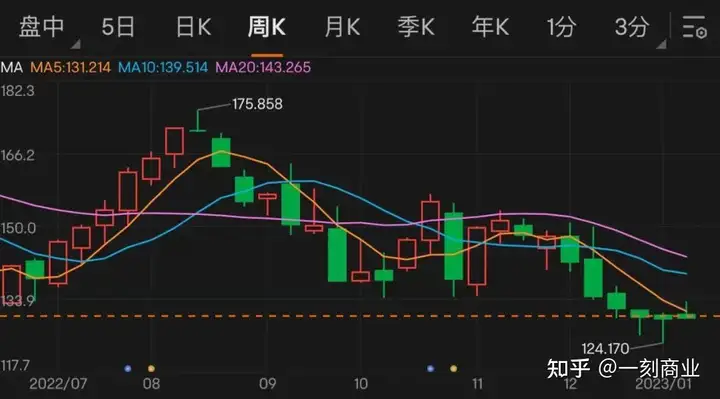Viewport: 720px width, 399px height.
Task: Select the 月K tab
Action: tap(342, 27)
